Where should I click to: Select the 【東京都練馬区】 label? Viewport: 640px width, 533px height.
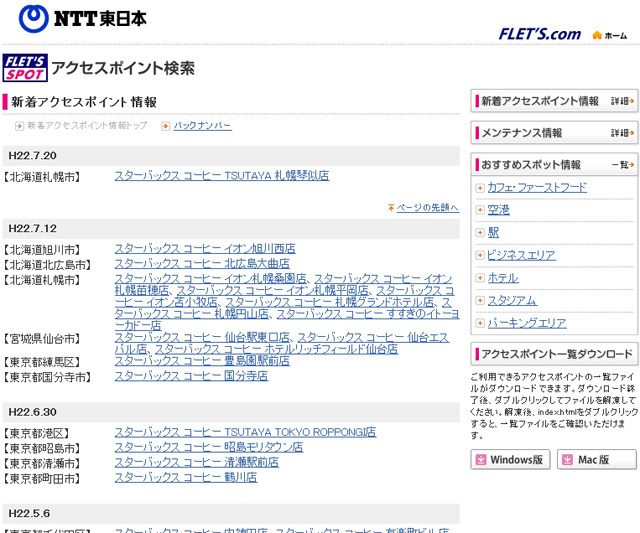click(x=42, y=362)
